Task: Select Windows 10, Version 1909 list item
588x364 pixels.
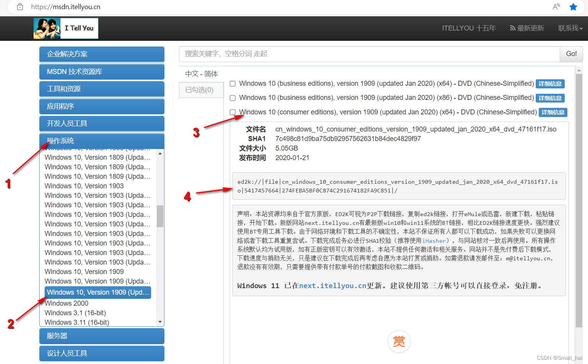Action: pyautogui.click(x=84, y=272)
